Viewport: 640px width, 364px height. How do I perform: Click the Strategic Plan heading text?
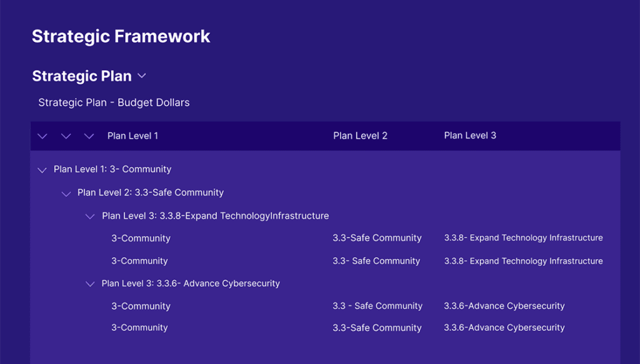(x=82, y=76)
